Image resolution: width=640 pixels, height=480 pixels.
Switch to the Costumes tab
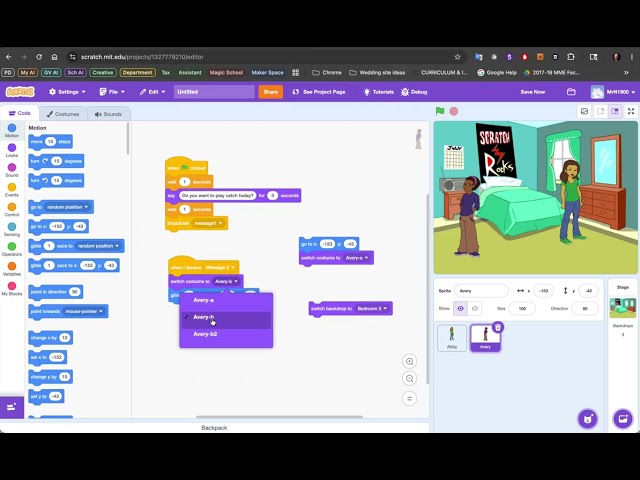pyautogui.click(x=63, y=114)
